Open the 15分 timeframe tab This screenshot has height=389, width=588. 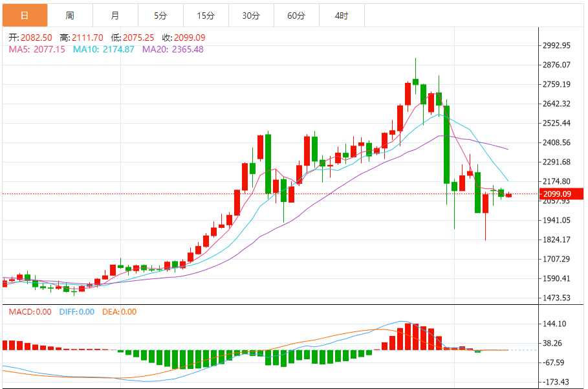pyautogui.click(x=206, y=16)
